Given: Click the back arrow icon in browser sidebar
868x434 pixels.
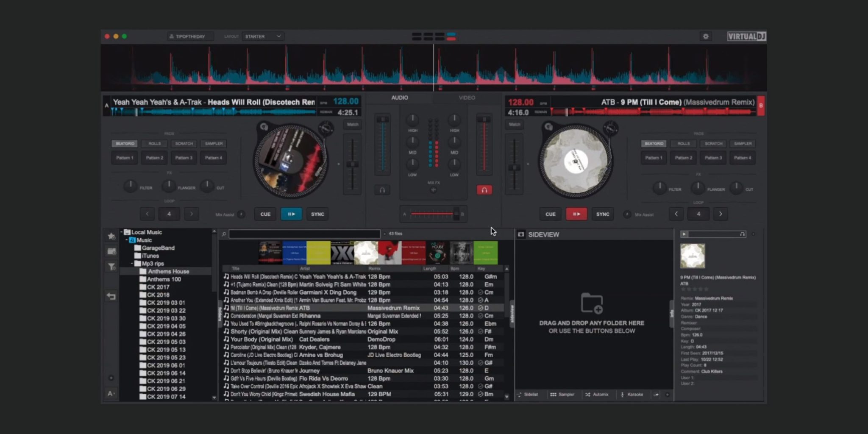Looking at the screenshot, I should tap(111, 296).
